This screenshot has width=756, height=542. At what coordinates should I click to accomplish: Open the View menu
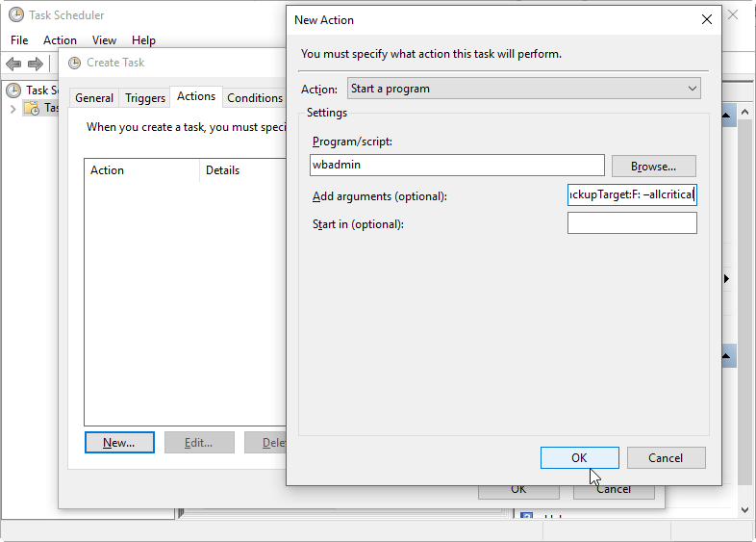(104, 40)
